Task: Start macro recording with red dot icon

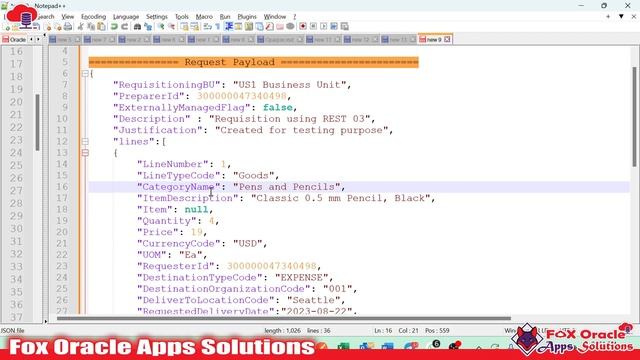Action: click(x=303, y=27)
